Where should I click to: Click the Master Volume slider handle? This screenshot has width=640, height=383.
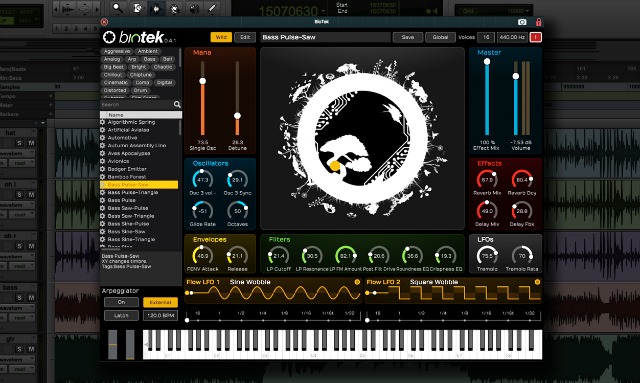[516, 76]
